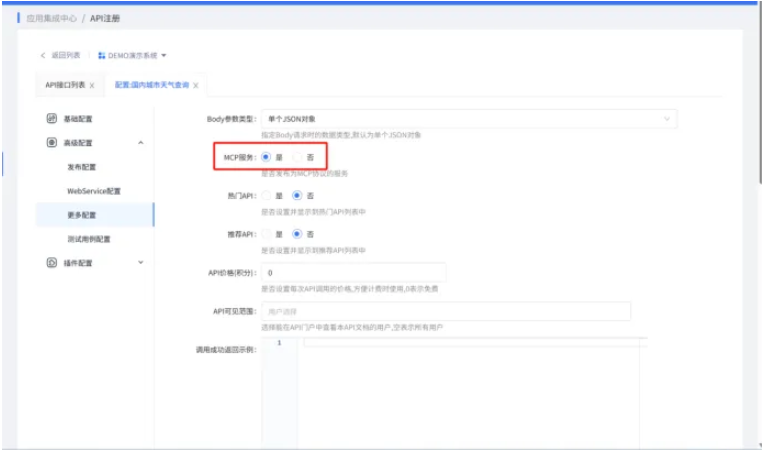
Task: Select 是 for 热门API
Action: [x=266, y=195]
